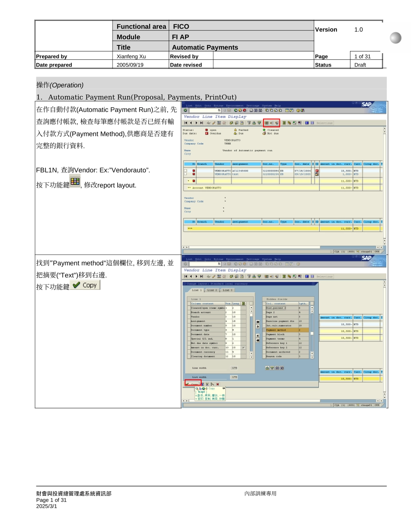The width and height of the screenshot is (411, 532).
Task: Tick the checkbox for document 3228000254 row
Action: click(185, 174)
